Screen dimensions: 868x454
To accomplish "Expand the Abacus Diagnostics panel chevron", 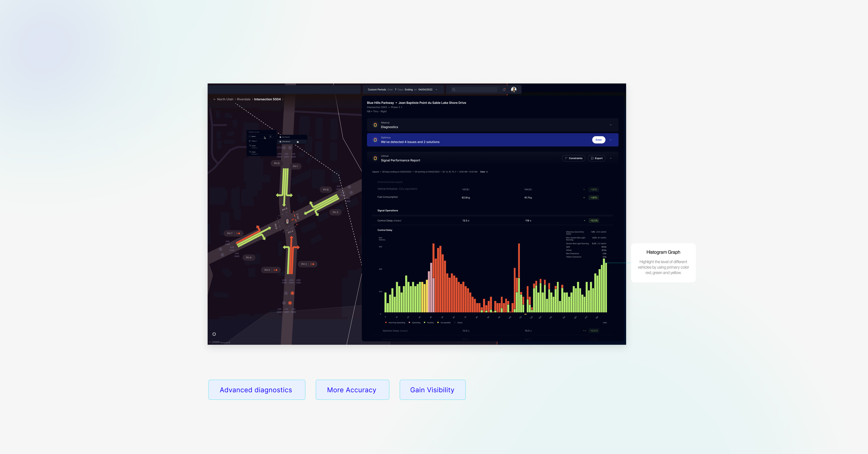I will tap(611, 125).
